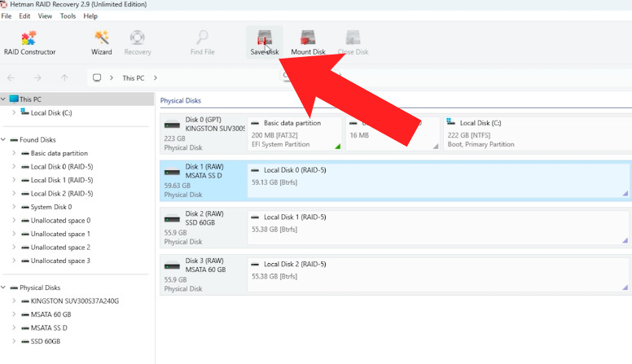The height and width of the screenshot is (364, 632).
Task: Select System Disk 0 in tree
Action: pos(51,207)
